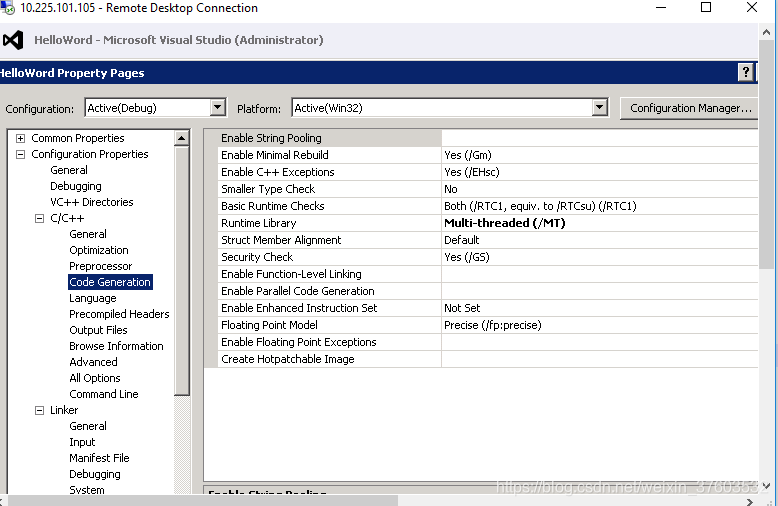Select the Enable String Pooling property
778x506 pixels.
[329, 138]
